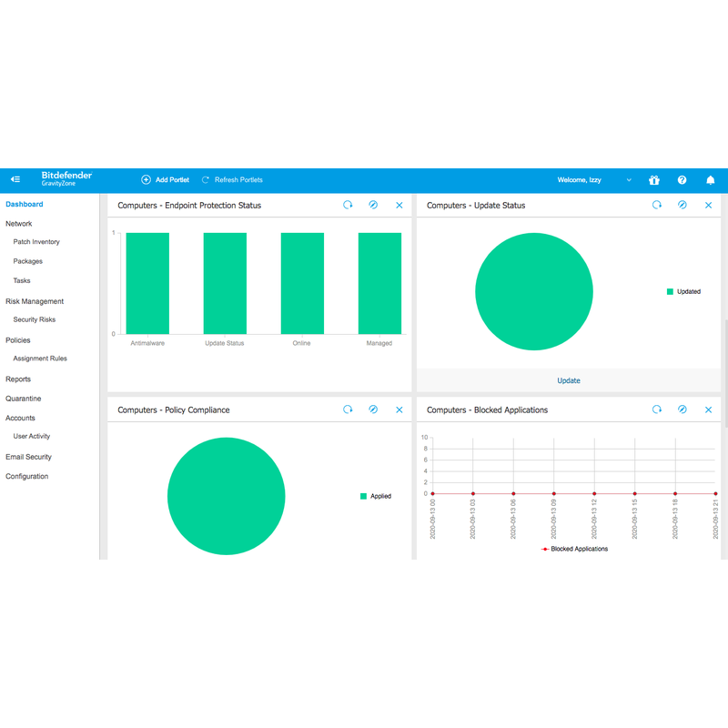This screenshot has width=728, height=728.
Task: Open Patch Inventory in the sidebar
Action: 36,242
